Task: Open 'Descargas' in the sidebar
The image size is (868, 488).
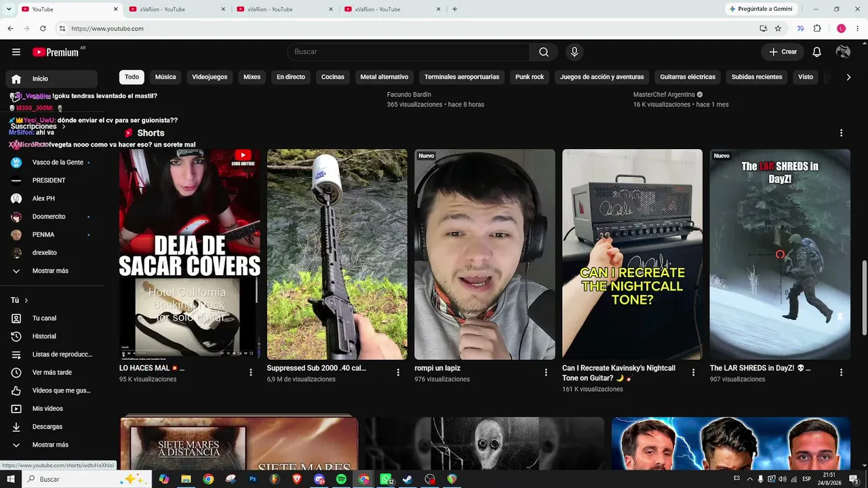Action: (52, 426)
